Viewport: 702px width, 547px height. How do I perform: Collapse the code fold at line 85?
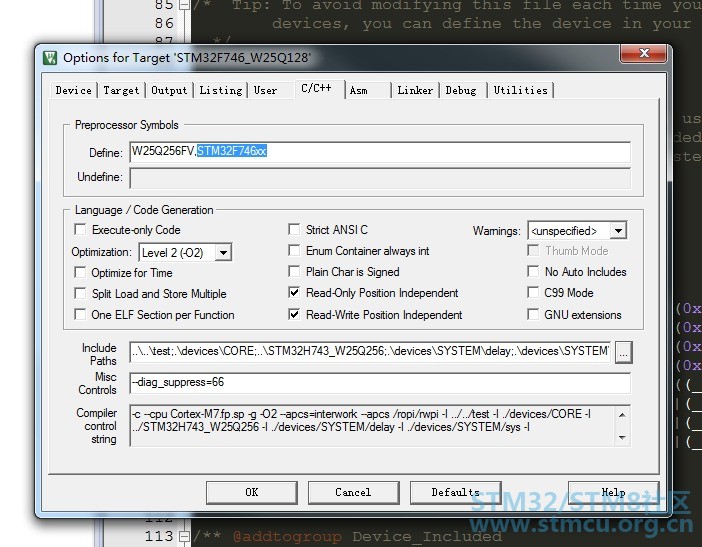184,5
